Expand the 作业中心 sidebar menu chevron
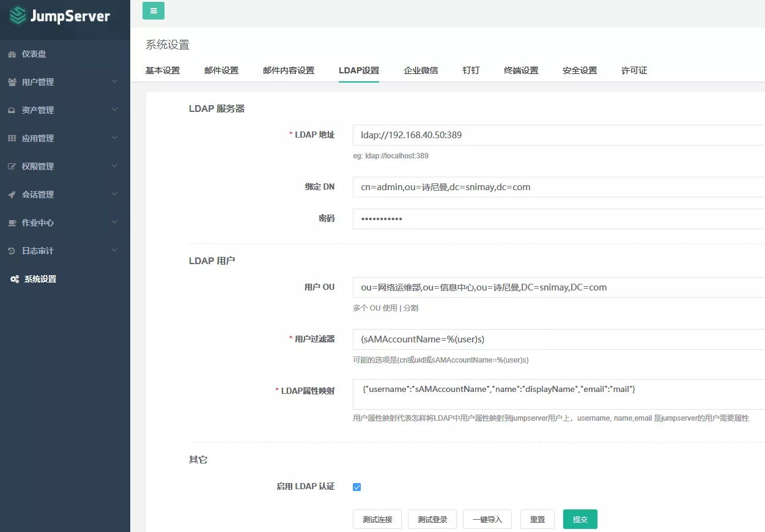 pyautogui.click(x=114, y=223)
